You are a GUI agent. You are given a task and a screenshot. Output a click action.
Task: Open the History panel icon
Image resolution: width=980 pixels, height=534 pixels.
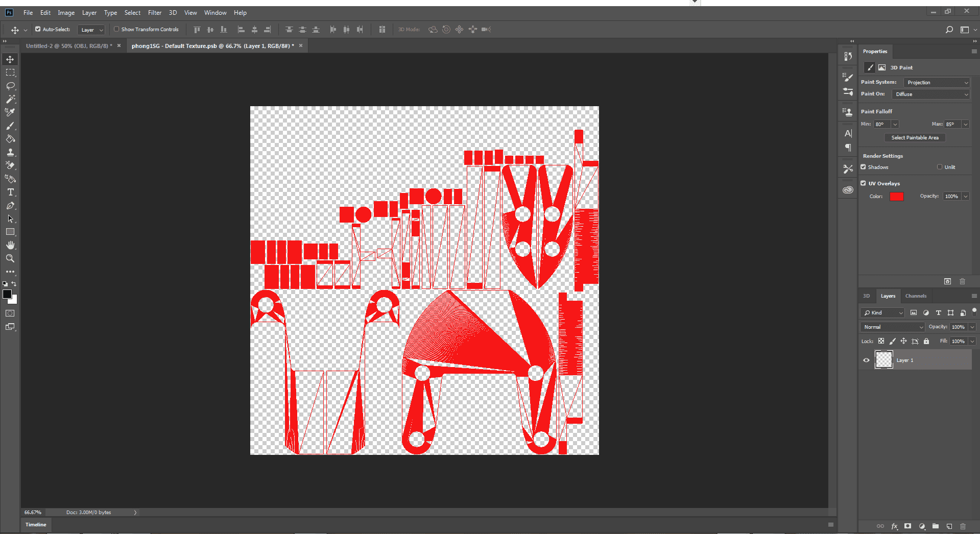[848, 56]
